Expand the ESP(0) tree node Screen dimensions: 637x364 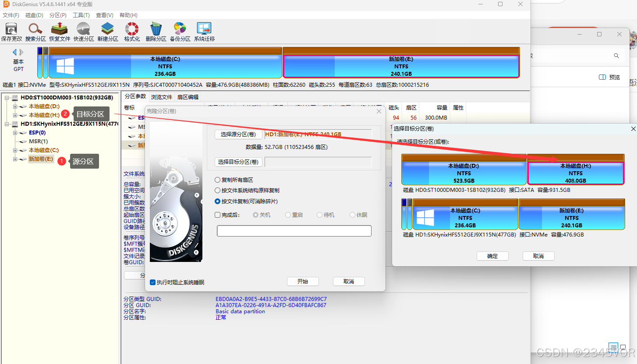[x=15, y=133]
